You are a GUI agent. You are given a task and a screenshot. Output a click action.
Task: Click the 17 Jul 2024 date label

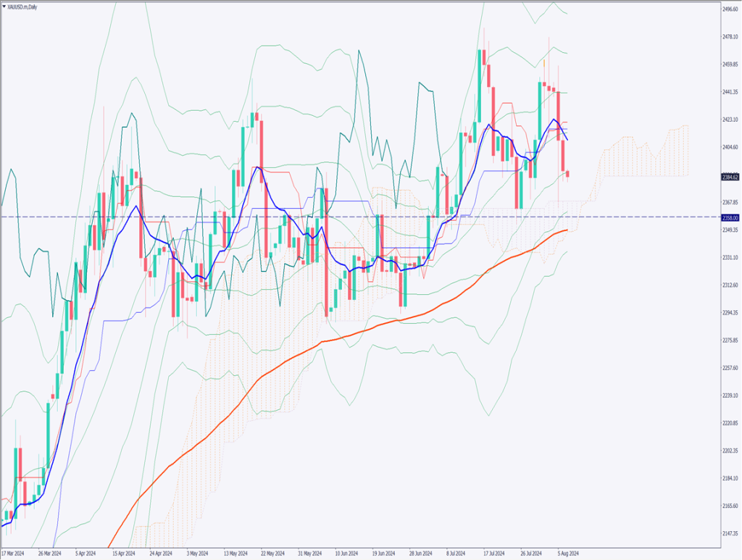point(493,553)
